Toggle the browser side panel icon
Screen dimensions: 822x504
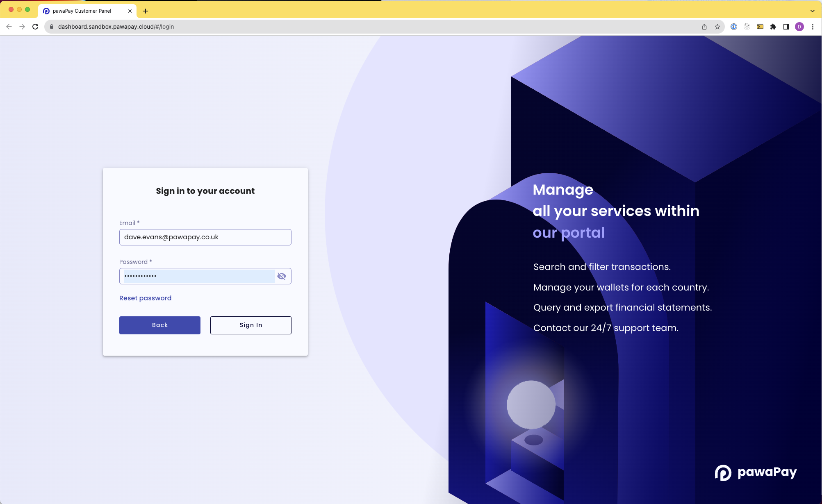point(786,27)
